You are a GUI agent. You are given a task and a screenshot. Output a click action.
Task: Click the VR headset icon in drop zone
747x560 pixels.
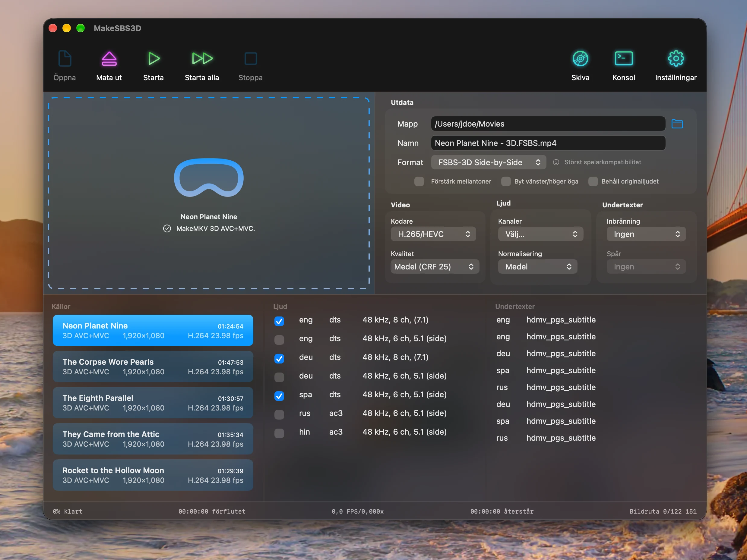click(209, 178)
